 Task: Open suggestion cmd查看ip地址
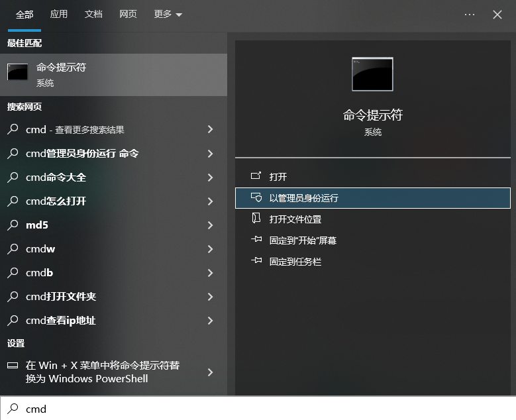click(x=113, y=321)
